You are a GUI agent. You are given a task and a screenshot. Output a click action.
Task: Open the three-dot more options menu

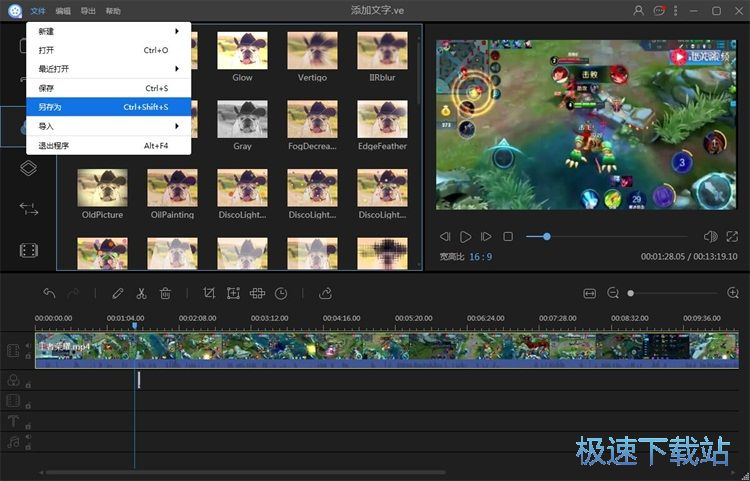tap(675, 11)
